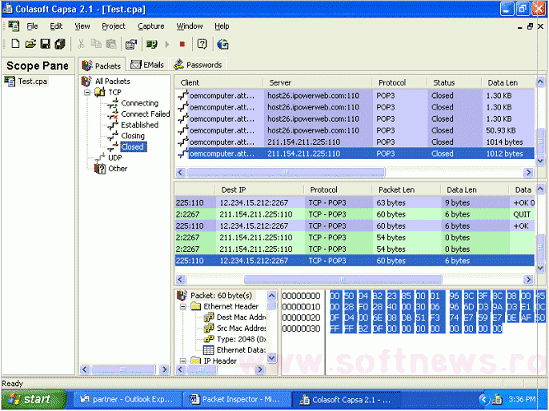Open the Capture menu
Screen dimensions: 549x411
(151, 26)
